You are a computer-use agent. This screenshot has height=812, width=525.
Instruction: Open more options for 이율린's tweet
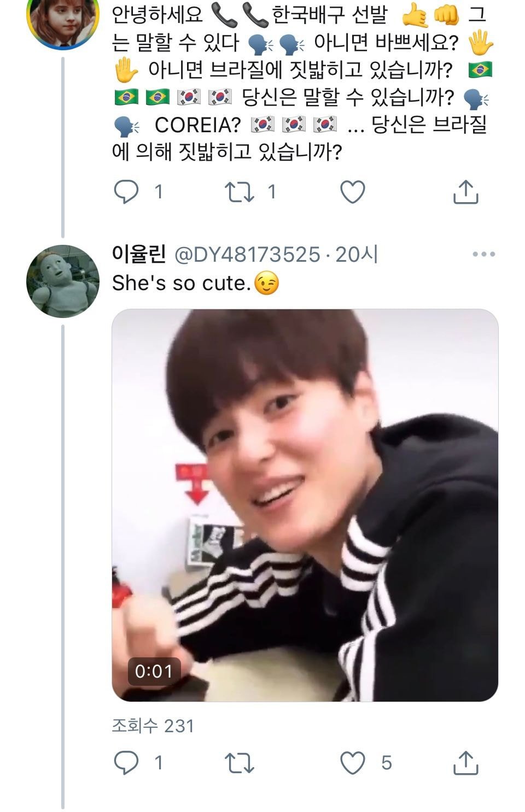click(x=483, y=254)
